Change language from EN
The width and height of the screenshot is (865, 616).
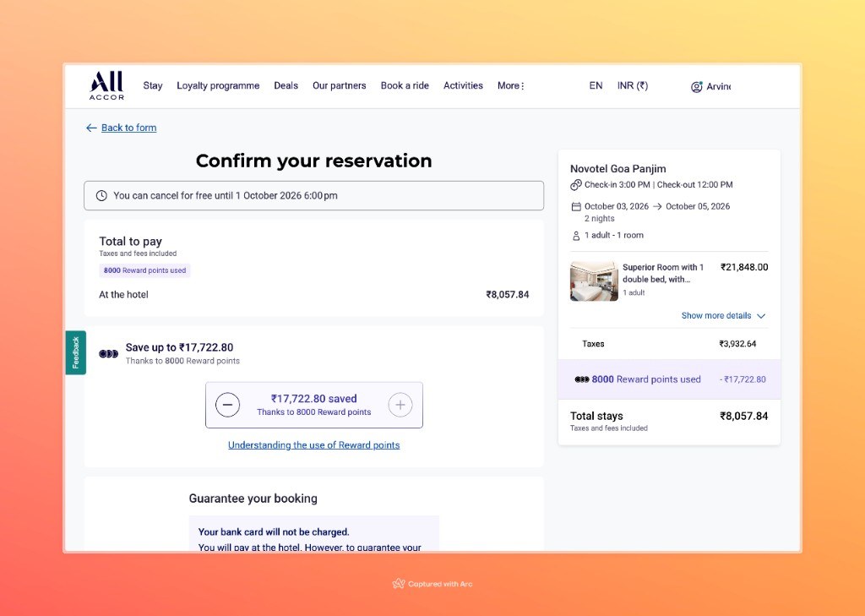click(x=596, y=85)
